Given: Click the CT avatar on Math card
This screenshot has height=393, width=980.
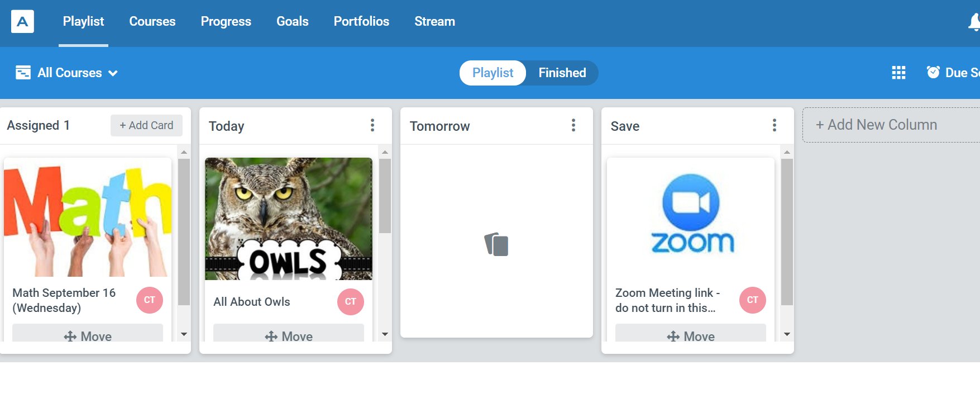Looking at the screenshot, I should point(150,300).
